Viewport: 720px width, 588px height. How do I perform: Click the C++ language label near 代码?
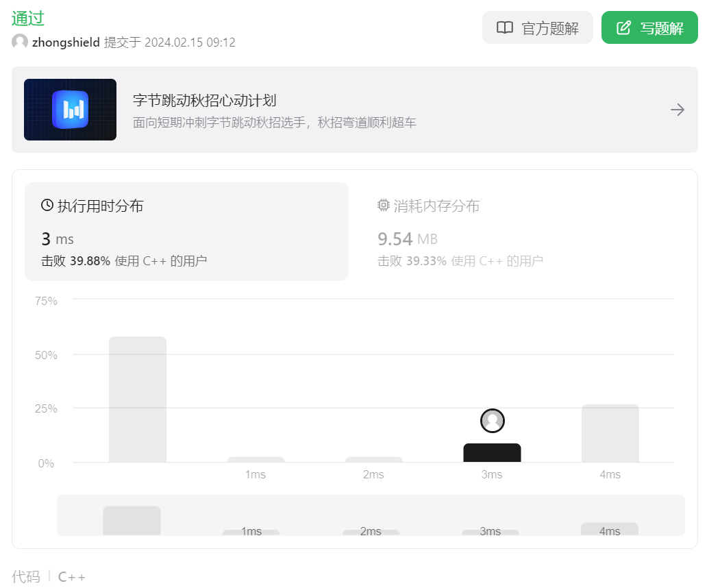[72, 576]
